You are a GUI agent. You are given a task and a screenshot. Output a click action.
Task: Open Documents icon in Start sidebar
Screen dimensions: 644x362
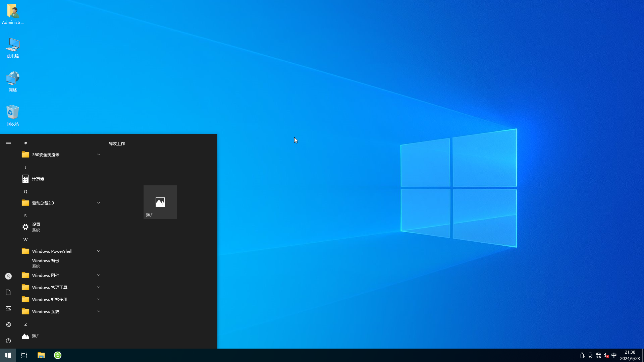[x=8, y=292]
